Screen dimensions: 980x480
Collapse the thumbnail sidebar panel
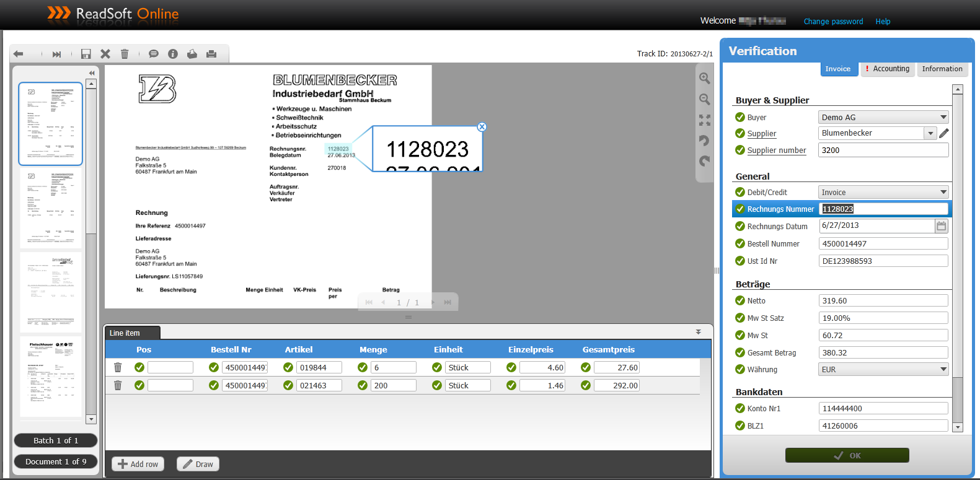click(92, 72)
